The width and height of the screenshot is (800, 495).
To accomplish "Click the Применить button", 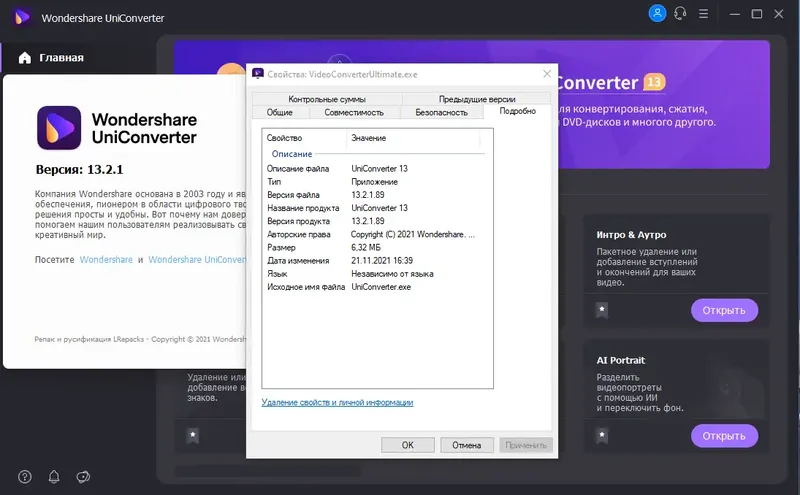I will pos(526,445).
